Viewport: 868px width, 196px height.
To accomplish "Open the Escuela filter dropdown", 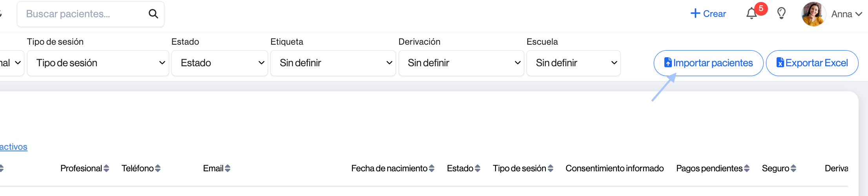I will [573, 63].
